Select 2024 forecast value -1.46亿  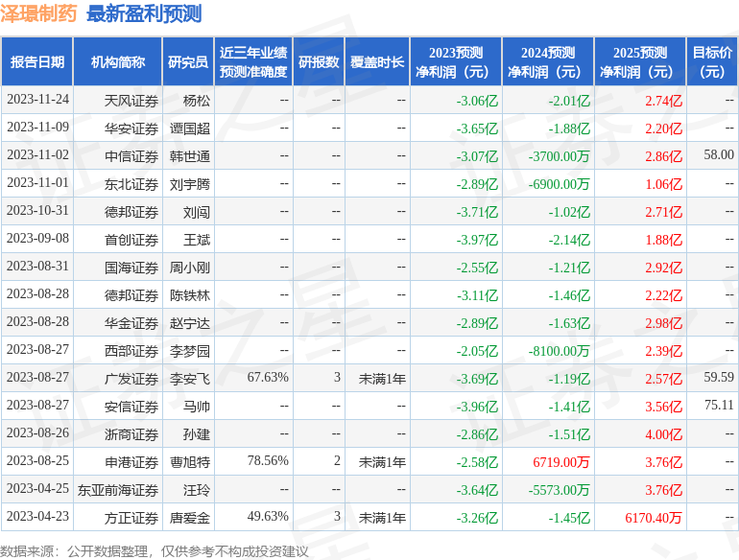tap(569, 295)
